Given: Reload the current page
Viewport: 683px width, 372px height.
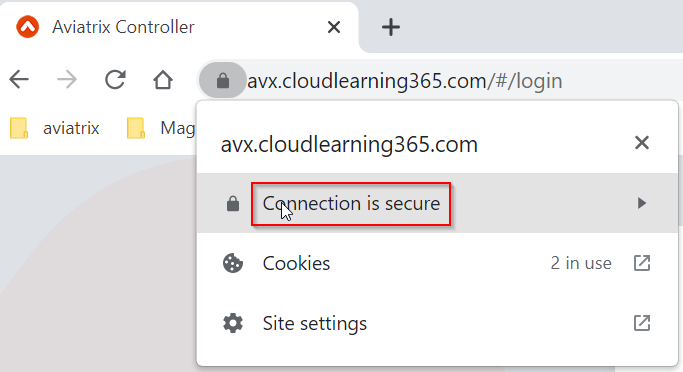Looking at the screenshot, I should point(115,80).
